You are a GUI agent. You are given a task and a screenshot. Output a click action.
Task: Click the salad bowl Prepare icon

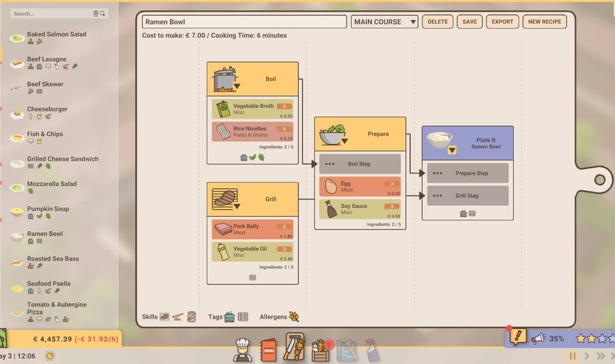(x=332, y=134)
